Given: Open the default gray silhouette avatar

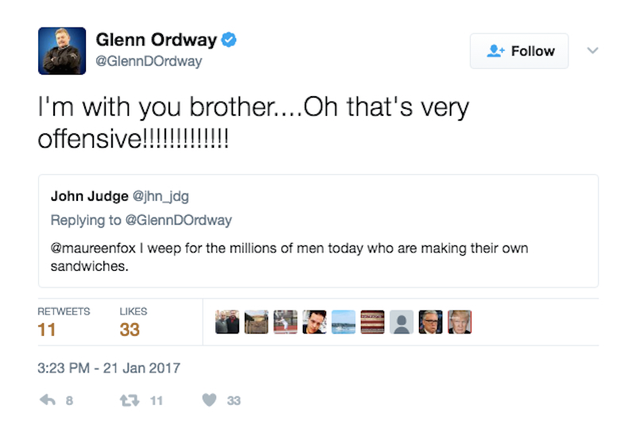Looking at the screenshot, I should (402, 322).
